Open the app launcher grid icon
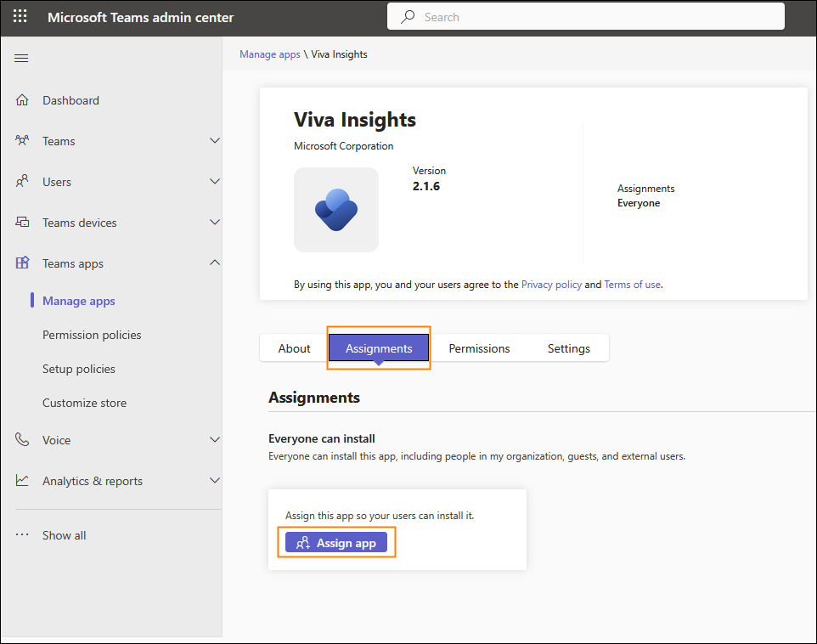Image resolution: width=817 pixels, height=644 pixels. [x=20, y=16]
